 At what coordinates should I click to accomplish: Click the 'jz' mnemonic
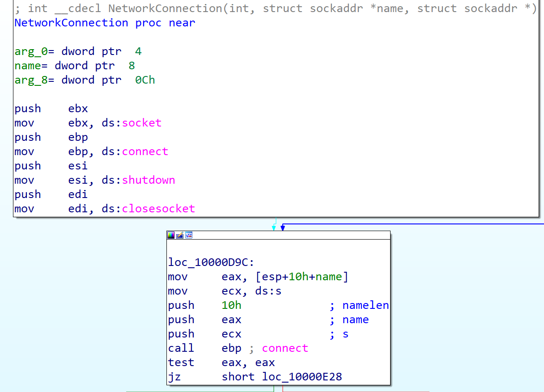174,377
